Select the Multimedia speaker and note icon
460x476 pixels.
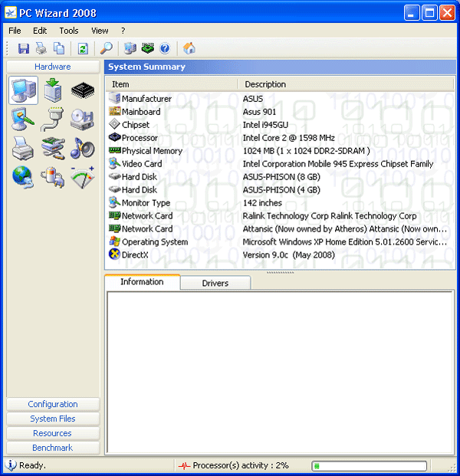82,149
